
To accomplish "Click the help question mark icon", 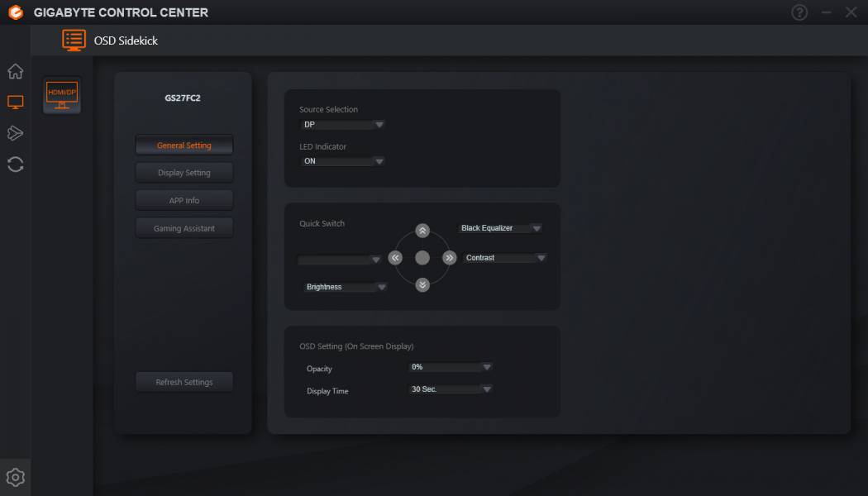I will (x=799, y=12).
